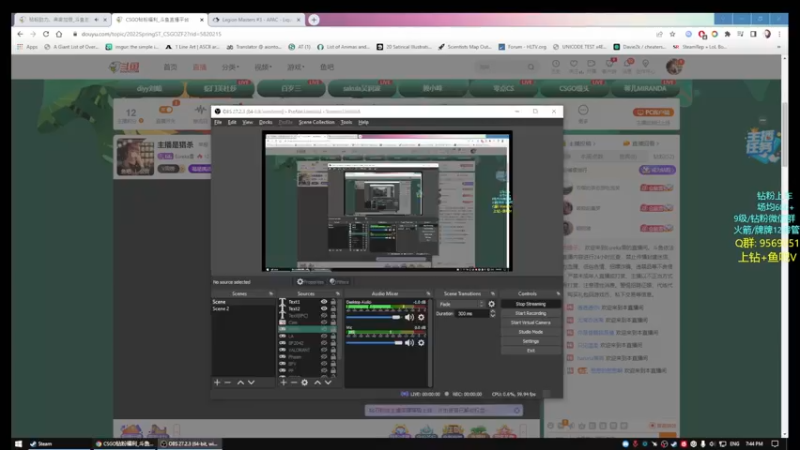Open Chrome extensions puzzle icon
Image resolution: width=800 pixels, height=450 pixels.
point(728,34)
